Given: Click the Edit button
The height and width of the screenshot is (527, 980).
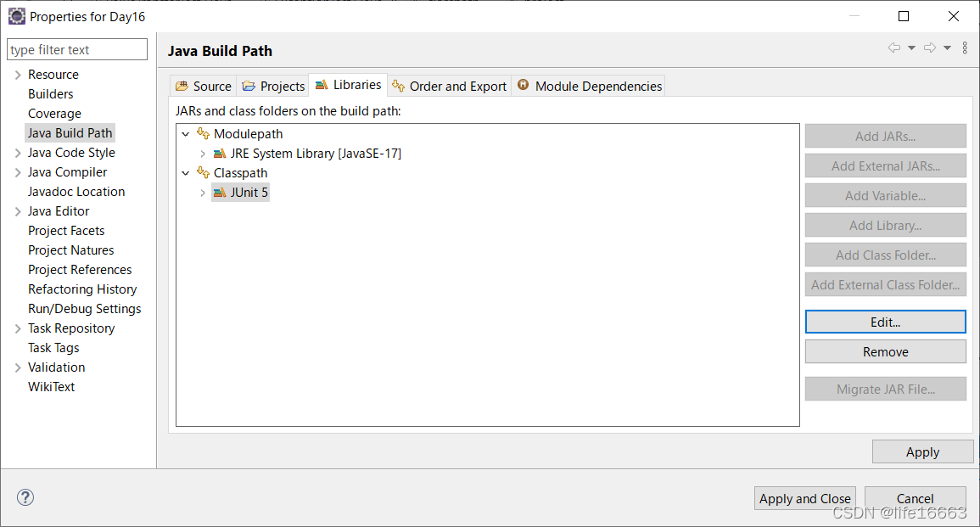Looking at the screenshot, I should pos(885,322).
